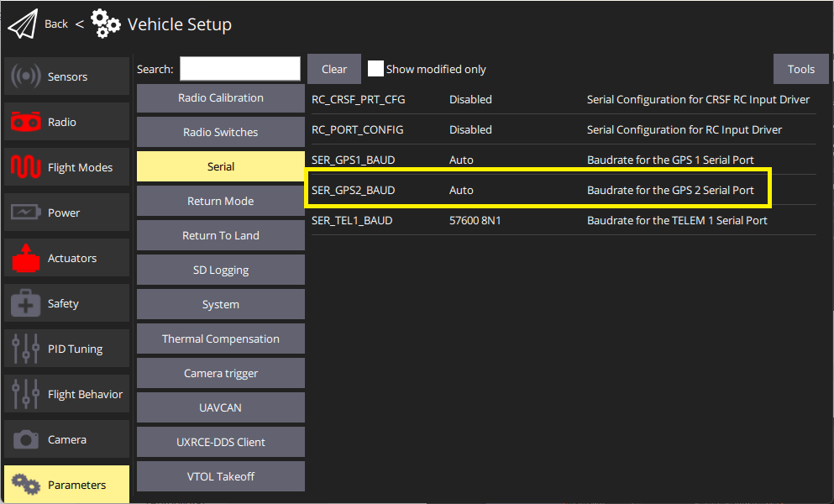Clear the parameter search

(333, 69)
